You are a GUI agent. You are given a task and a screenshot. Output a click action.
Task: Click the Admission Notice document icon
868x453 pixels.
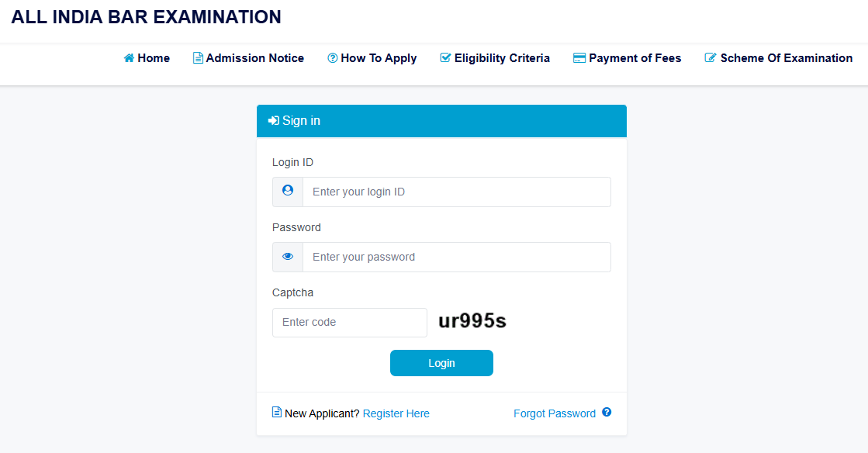click(x=198, y=58)
